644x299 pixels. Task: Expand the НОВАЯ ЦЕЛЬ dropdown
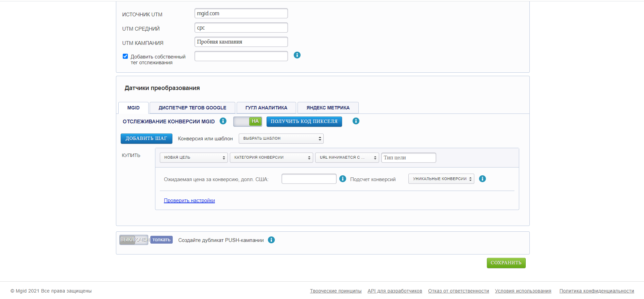[x=193, y=158]
